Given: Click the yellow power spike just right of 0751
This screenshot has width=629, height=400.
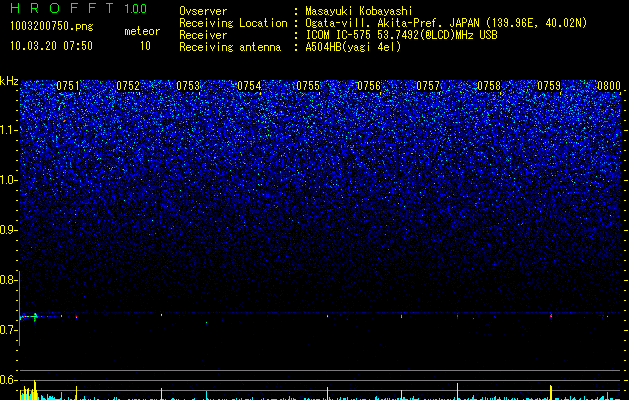Looking at the screenshot, I should pyautogui.click(x=76, y=392).
